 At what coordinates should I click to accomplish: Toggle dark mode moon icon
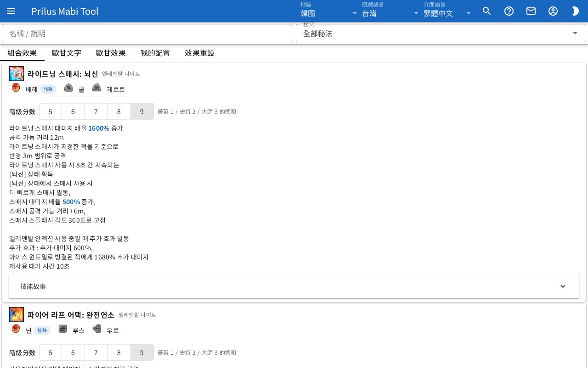click(575, 11)
